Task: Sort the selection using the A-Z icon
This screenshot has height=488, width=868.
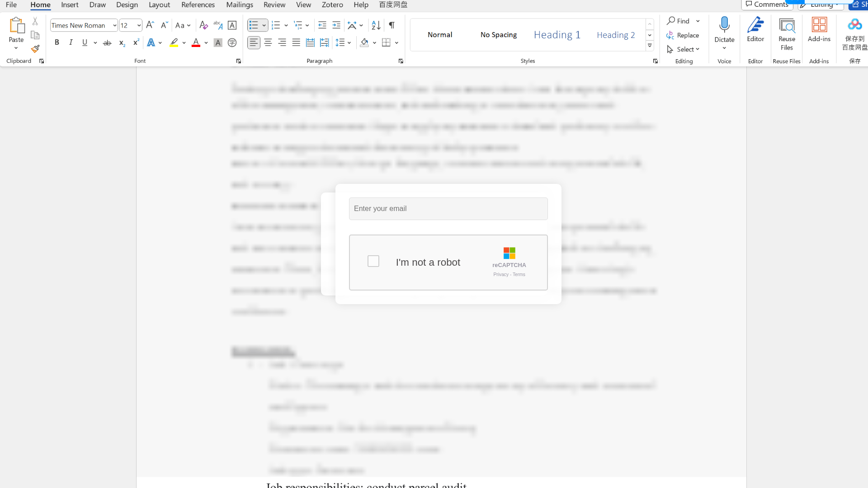Action: 376,25
